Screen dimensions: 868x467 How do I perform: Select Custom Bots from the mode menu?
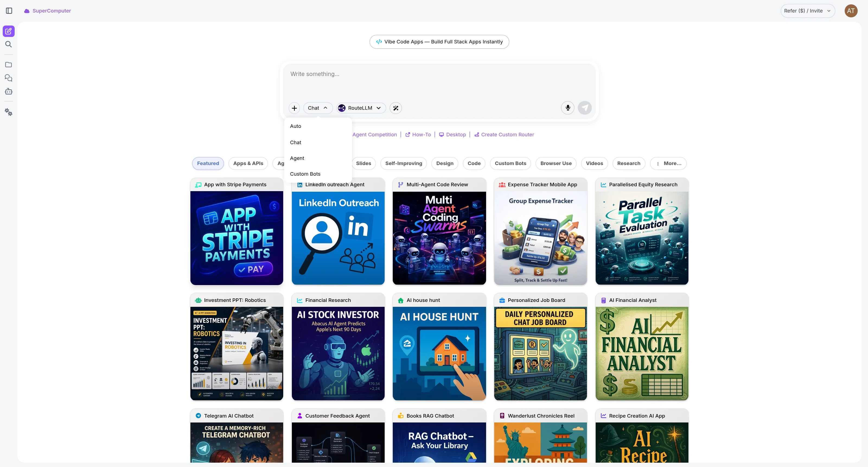click(x=318, y=174)
